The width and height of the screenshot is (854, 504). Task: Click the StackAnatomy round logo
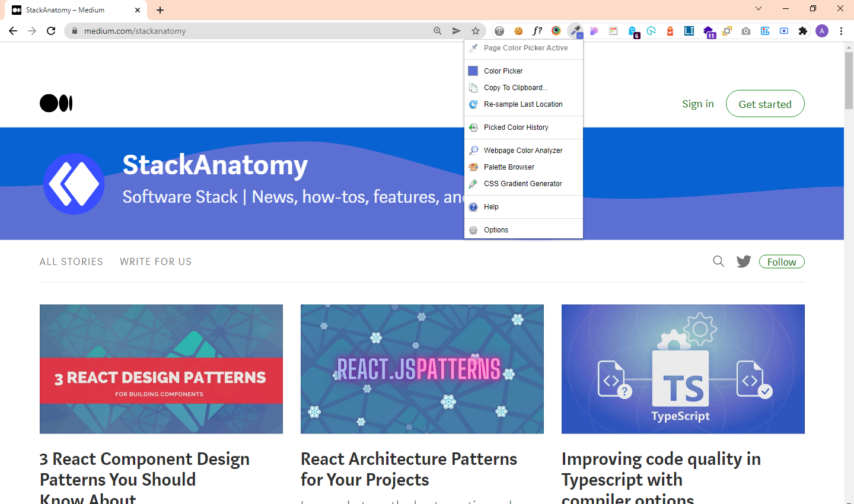(x=74, y=184)
